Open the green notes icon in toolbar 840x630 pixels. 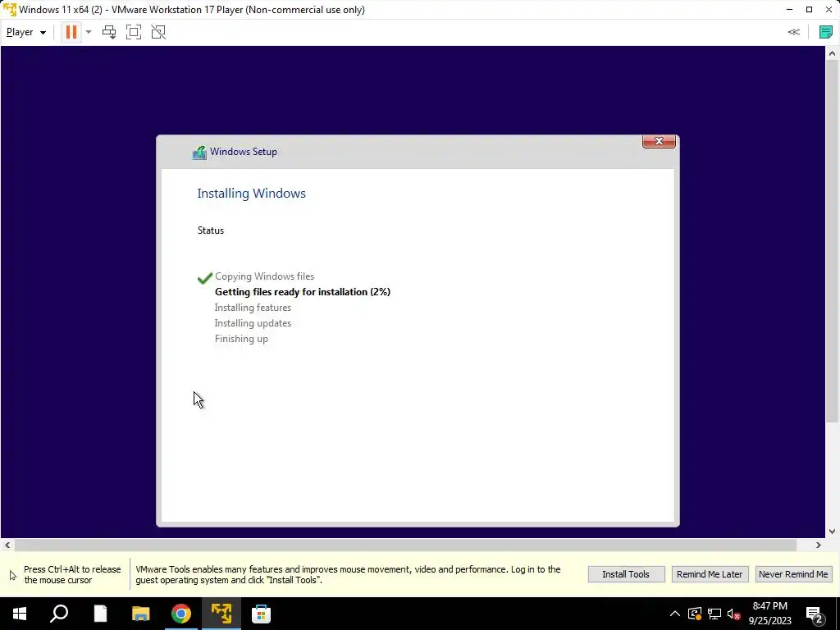click(825, 32)
